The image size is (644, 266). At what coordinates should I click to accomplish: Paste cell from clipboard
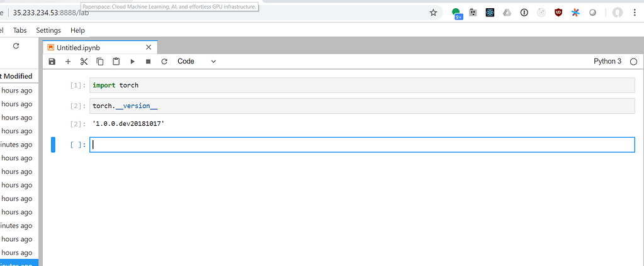(116, 62)
